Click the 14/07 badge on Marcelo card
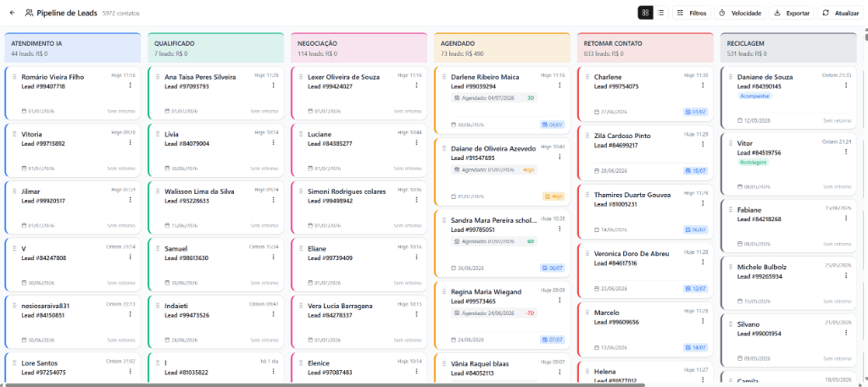Viewport: 868px width, 387px height. coord(696,348)
